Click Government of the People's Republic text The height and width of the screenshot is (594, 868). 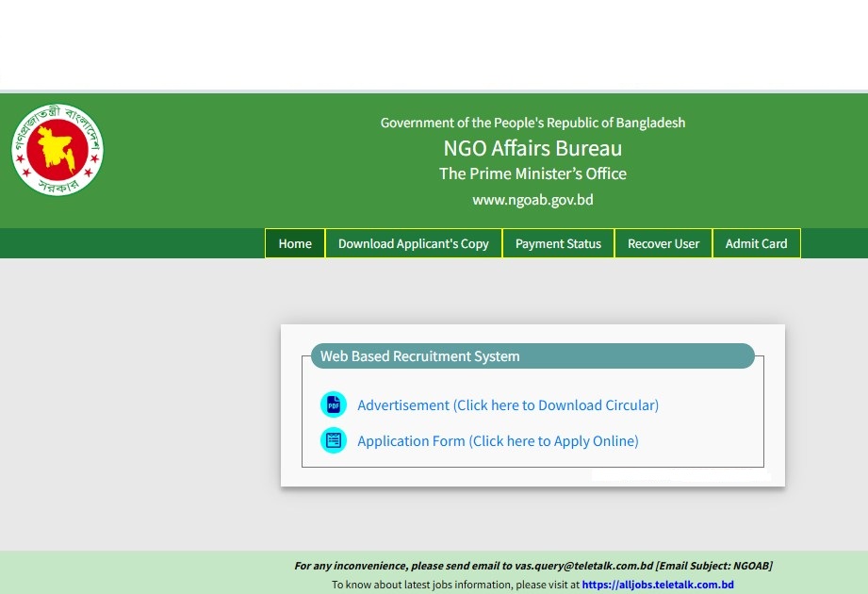(532, 123)
